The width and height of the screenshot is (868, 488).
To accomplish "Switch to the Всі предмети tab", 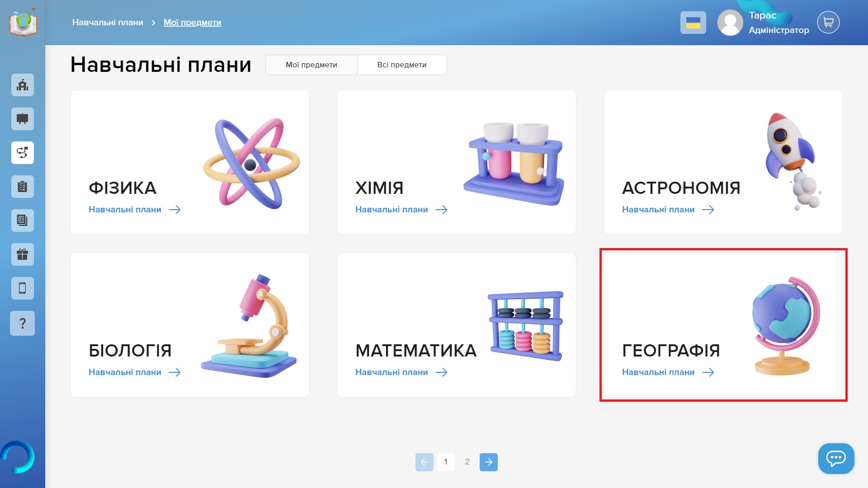I will pyautogui.click(x=402, y=65).
